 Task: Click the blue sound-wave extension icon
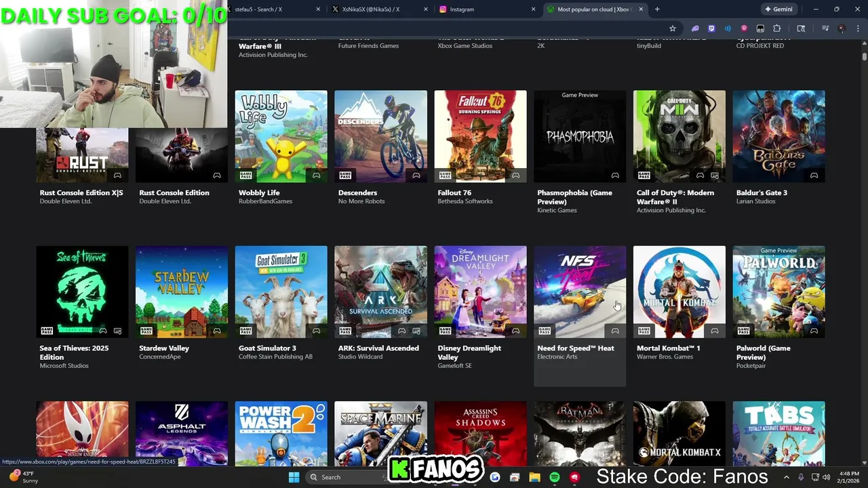click(728, 28)
